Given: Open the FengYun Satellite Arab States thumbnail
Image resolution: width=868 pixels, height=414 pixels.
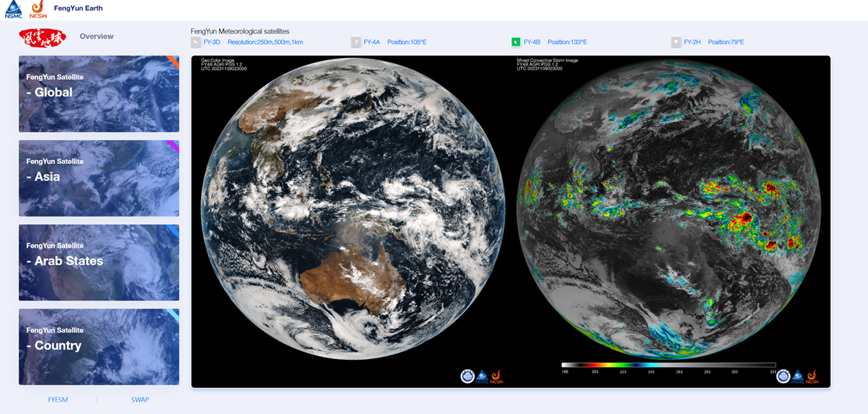Looking at the screenshot, I should point(99,262).
